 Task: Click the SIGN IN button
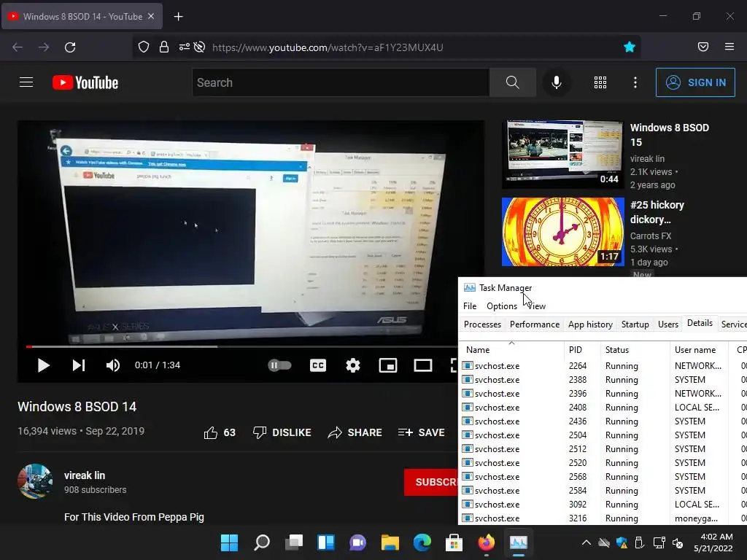point(695,82)
